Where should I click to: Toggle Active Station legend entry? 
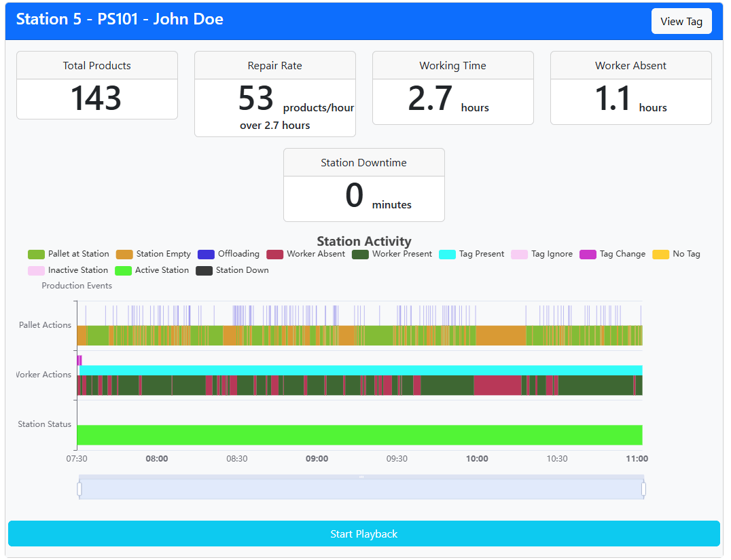[x=152, y=271]
